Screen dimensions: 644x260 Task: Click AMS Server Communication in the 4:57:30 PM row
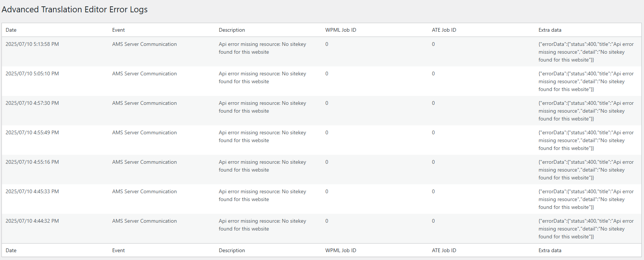(145, 103)
